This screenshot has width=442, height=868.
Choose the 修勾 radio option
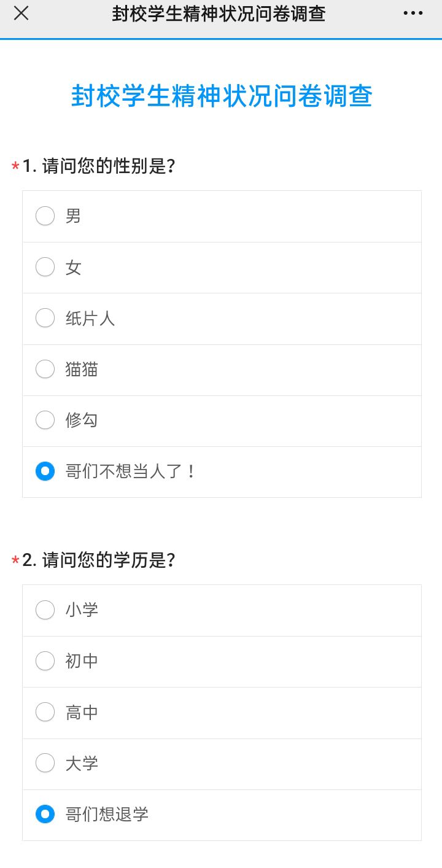pos(45,420)
